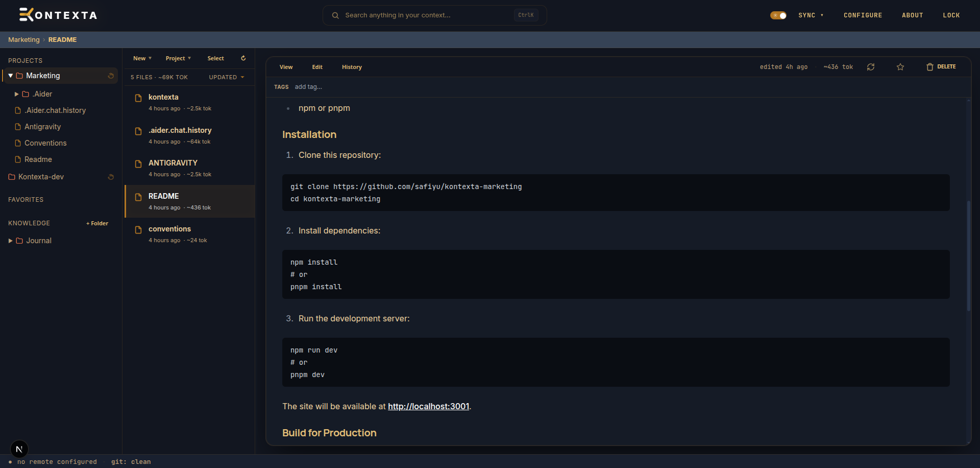The image size is (980, 468).
Task: Click the add tag field
Action: click(308, 87)
